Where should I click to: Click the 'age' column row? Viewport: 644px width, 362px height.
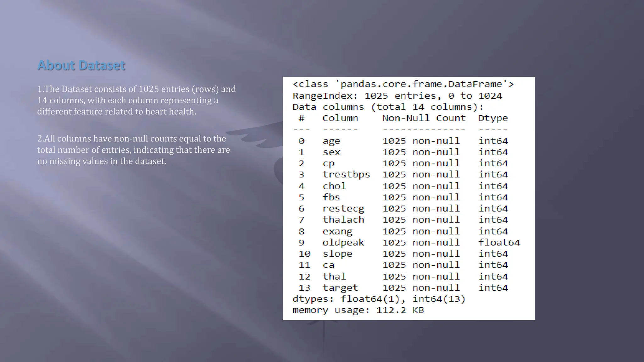point(331,141)
